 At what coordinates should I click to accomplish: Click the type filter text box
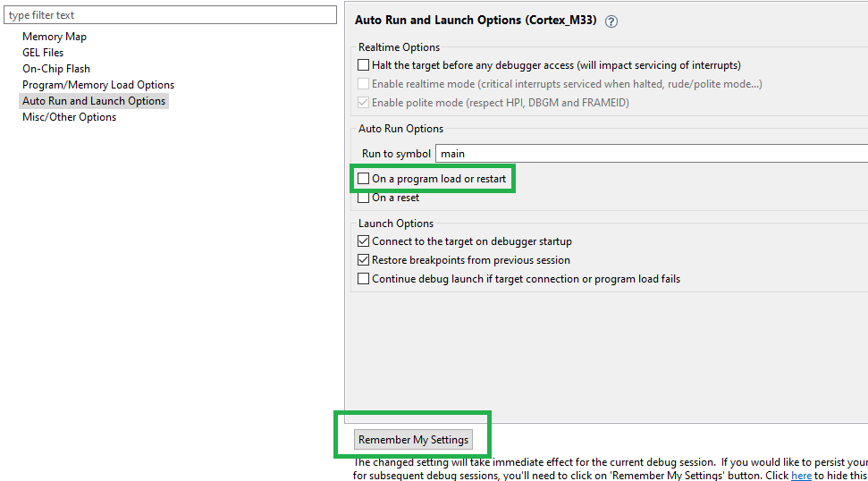tap(170, 15)
